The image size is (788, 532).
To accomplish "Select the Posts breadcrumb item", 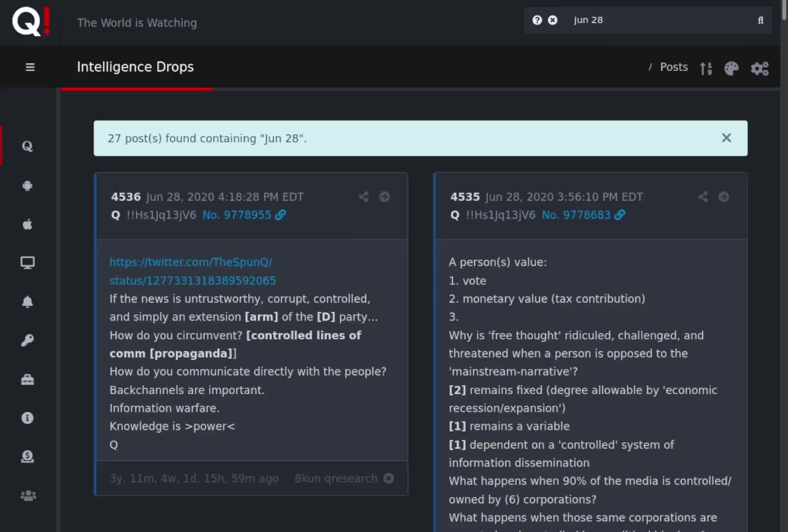I will 673,67.
